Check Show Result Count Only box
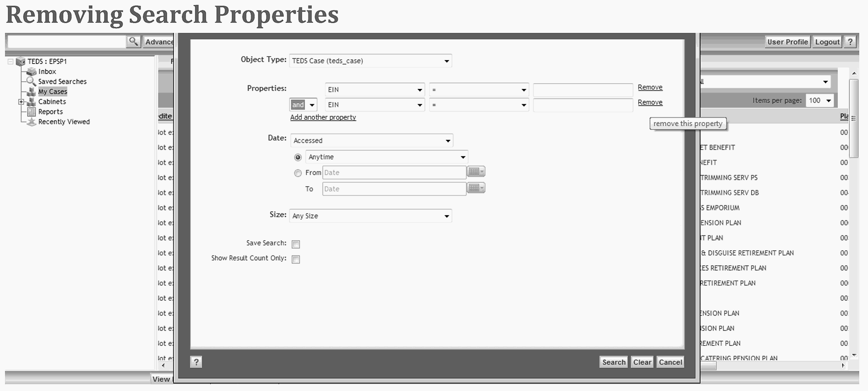The image size is (868, 391). (x=296, y=259)
